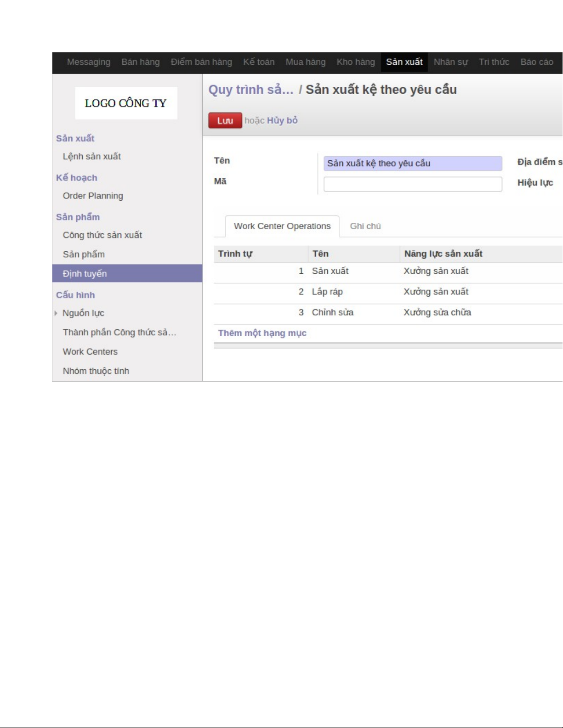Open the Điểm bán hàng menu
This screenshot has width=563, height=728.
pyautogui.click(x=201, y=62)
